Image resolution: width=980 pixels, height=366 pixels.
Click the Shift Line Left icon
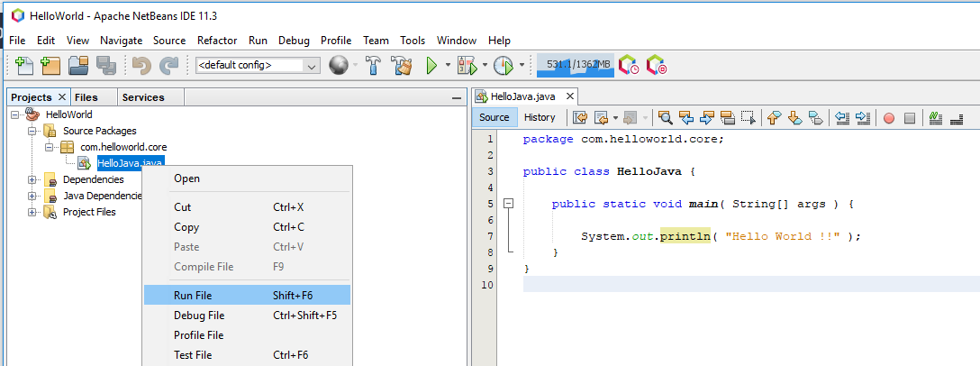(842, 117)
